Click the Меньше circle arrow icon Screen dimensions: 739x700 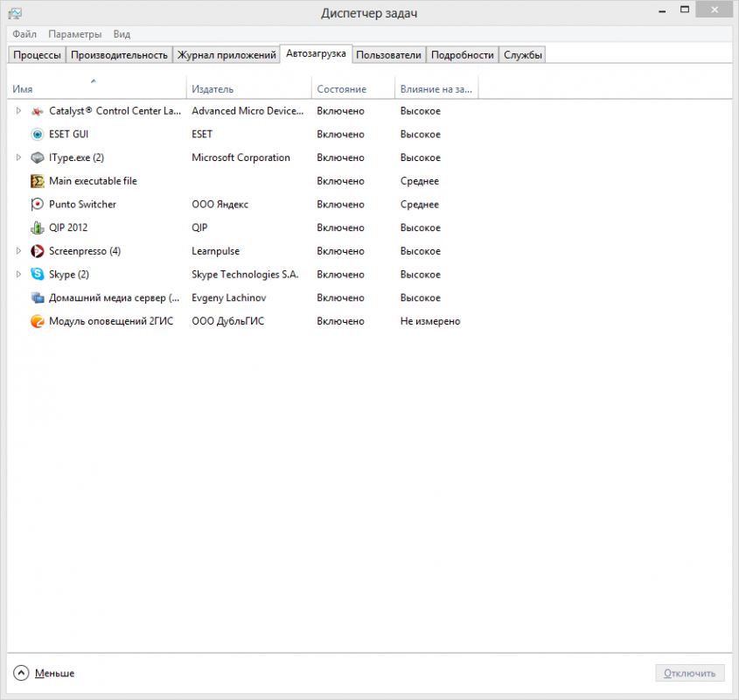pos(21,673)
